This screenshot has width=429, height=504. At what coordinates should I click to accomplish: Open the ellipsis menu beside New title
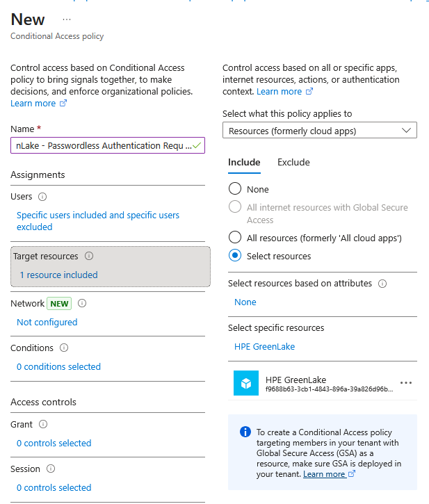coord(67,19)
